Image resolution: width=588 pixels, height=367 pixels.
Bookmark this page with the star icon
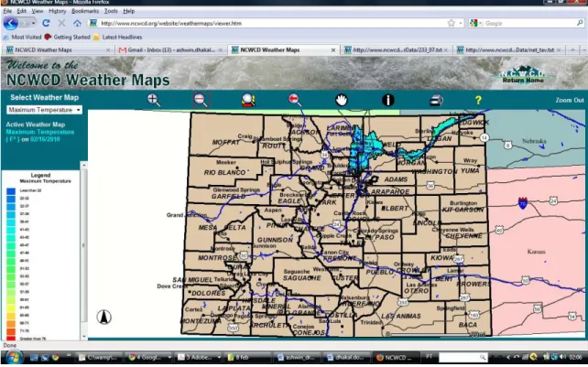pyautogui.click(x=452, y=23)
